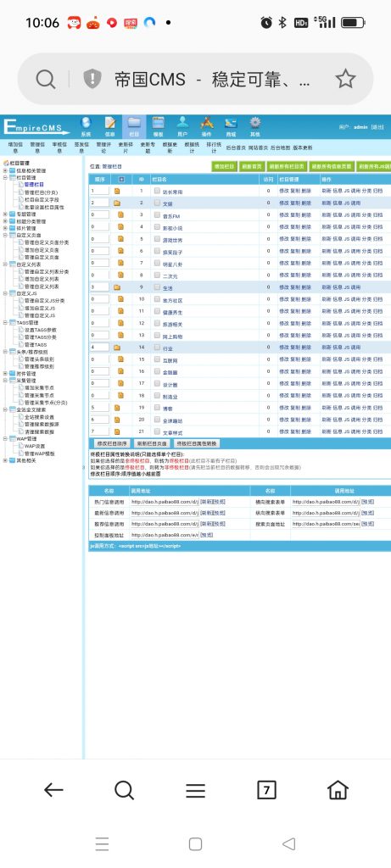Screen dimensions: 391x868
Task: Check the checkbox for 文娱 row
Action: 157,203
